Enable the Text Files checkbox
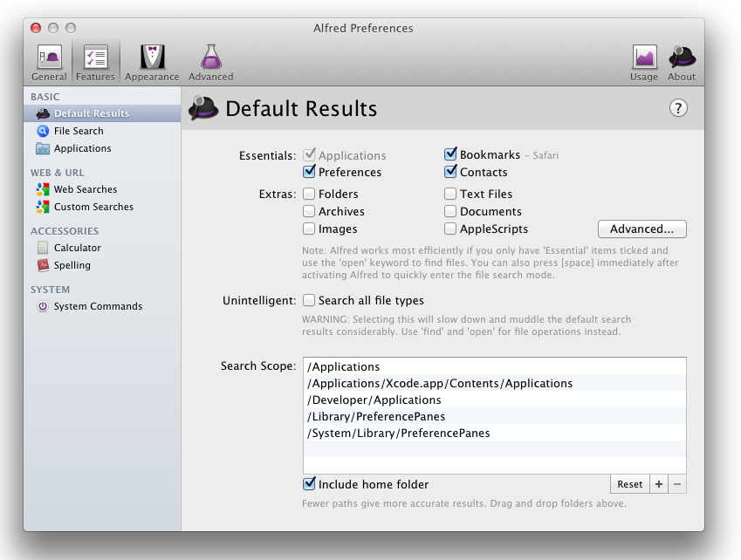Viewport: 741px width, 560px height. 450,194
